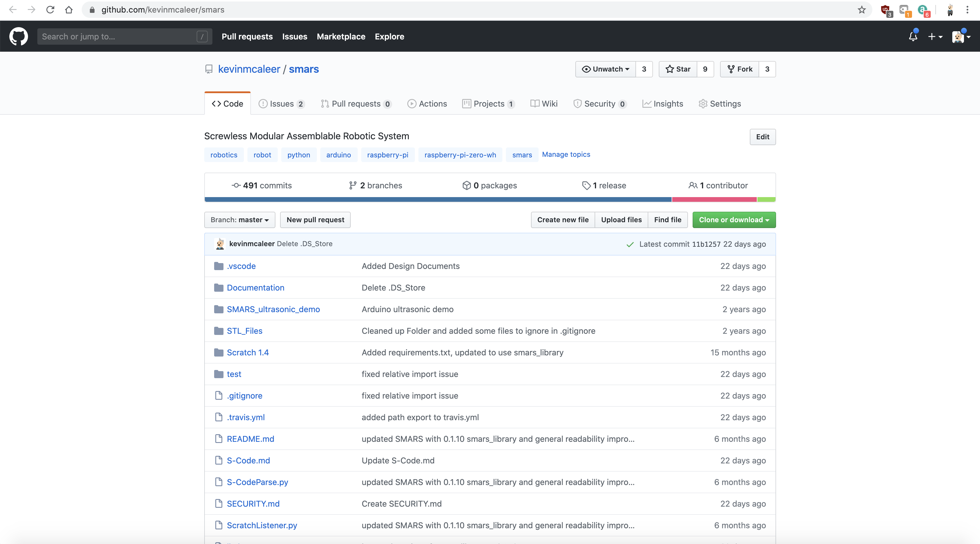
Task: Click the red segment of the language bar
Action: click(x=715, y=199)
